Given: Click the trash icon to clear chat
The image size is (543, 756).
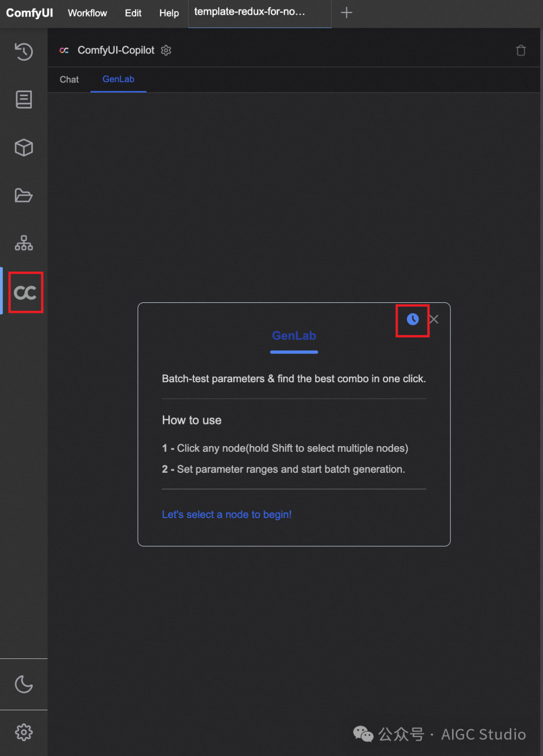Looking at the screenshot, I should tap(521, 50).
